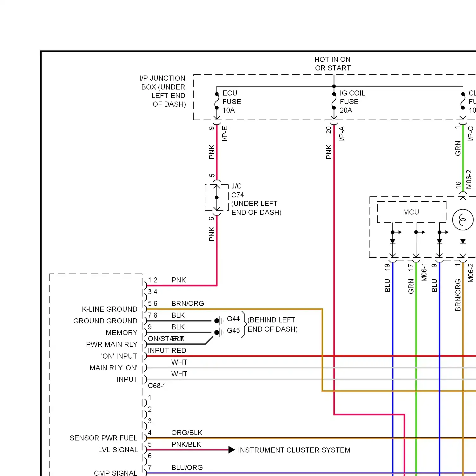Click the PNK wire label near I/P-E
This screenshot has height=476, width=476.
pos(211,152)
